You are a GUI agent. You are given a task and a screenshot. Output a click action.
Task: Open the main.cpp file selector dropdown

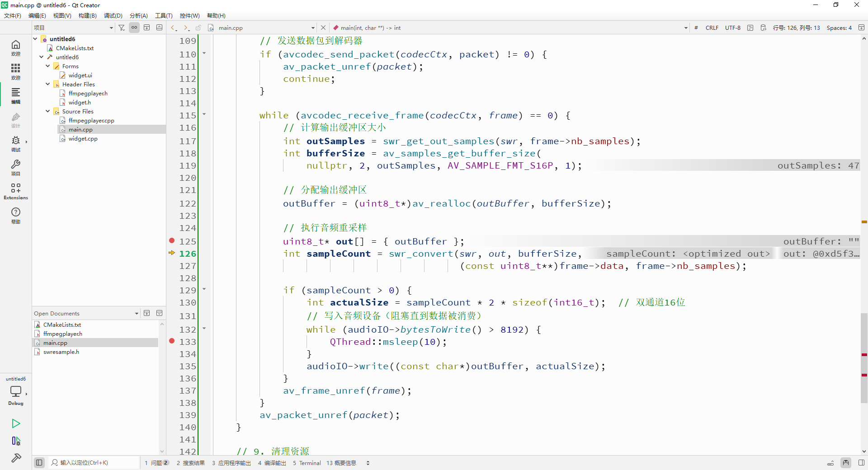pos(262,28)
